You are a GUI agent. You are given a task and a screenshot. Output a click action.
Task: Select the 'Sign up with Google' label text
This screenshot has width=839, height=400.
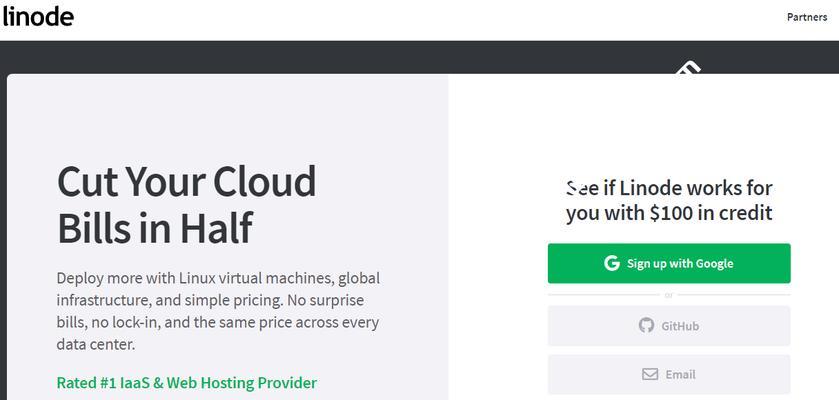[x=680, y=263]
